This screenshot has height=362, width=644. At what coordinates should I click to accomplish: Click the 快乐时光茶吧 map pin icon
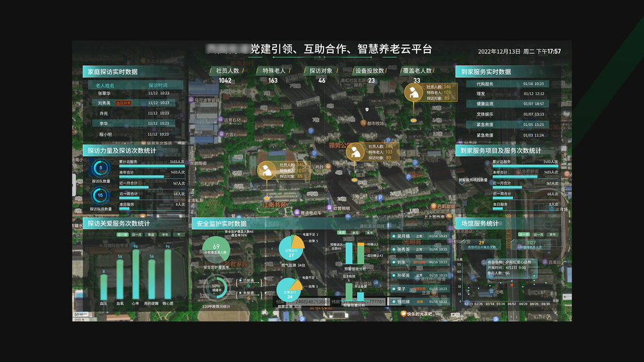pos(403,314)
